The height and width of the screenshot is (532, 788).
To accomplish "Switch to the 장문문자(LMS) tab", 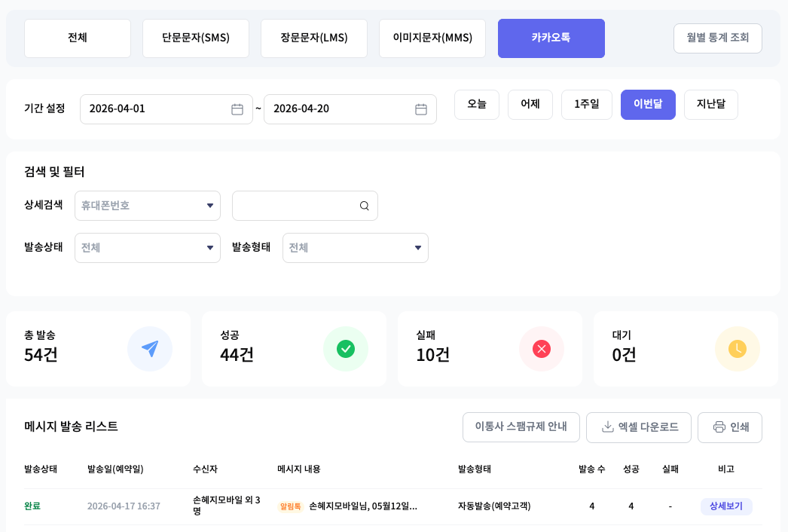I will coord(314,38).
